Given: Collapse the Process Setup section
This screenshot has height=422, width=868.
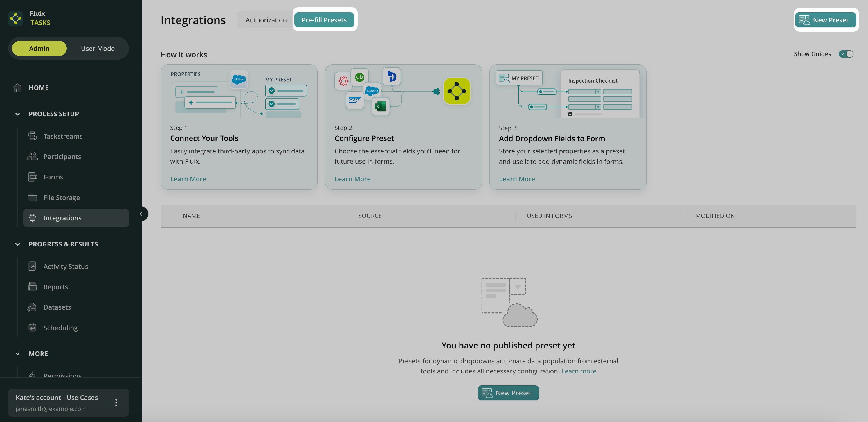Looking at the screenshot, I should click(17, 114).
